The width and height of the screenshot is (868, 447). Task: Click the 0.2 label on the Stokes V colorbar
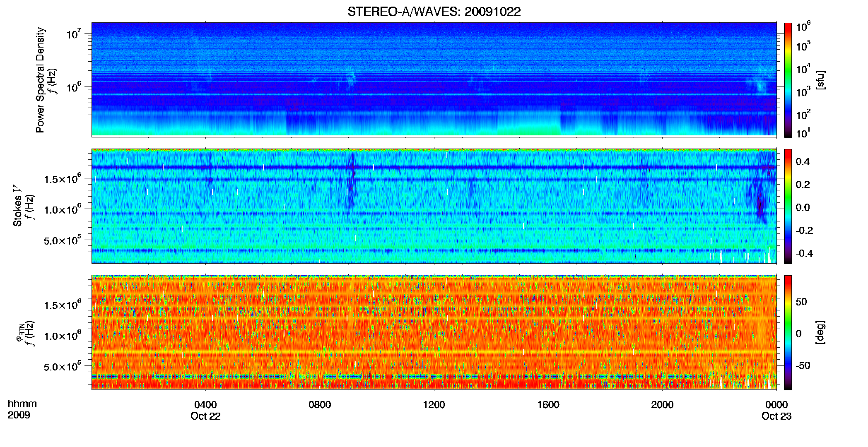[803, 185]
